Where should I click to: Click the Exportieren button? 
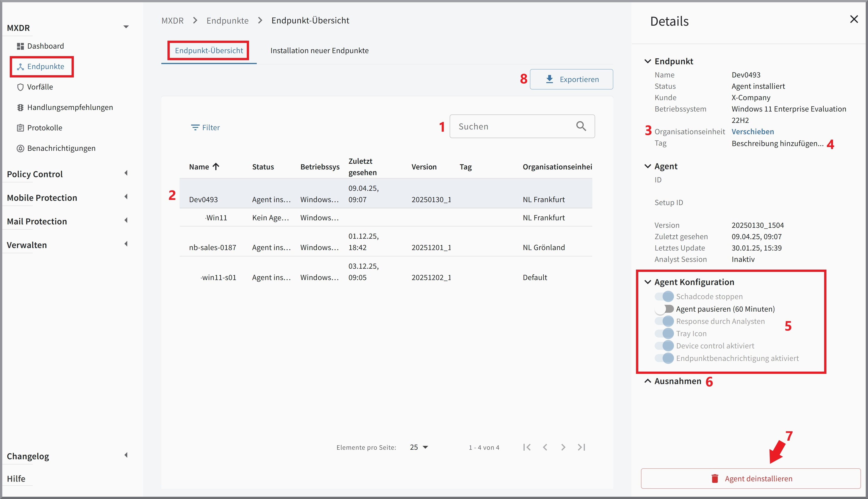pyautogui.click(x=571, y=79)
